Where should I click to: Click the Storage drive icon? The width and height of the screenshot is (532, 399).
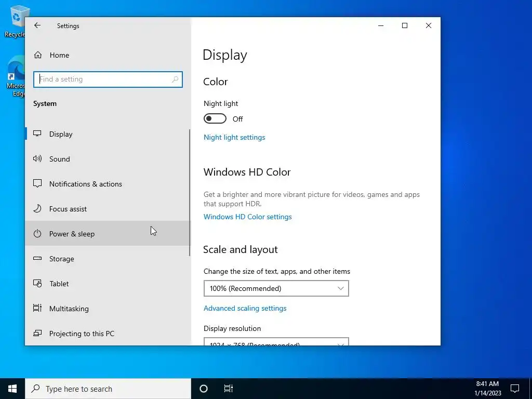[37, 259]
